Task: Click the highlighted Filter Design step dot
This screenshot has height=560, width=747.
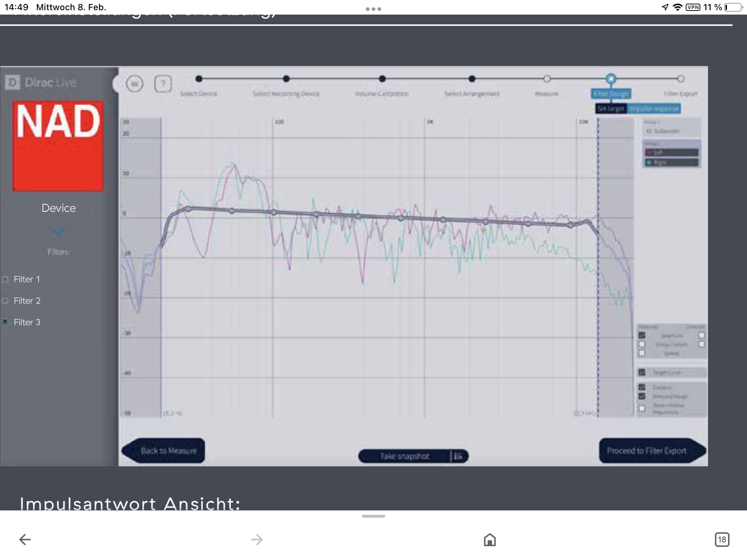Action: [611, 78]
